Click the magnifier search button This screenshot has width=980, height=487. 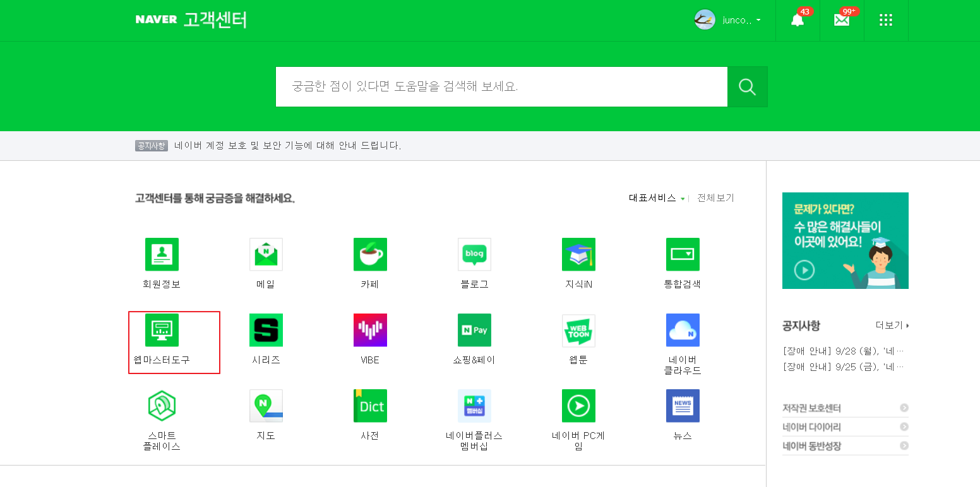point(748,86)
